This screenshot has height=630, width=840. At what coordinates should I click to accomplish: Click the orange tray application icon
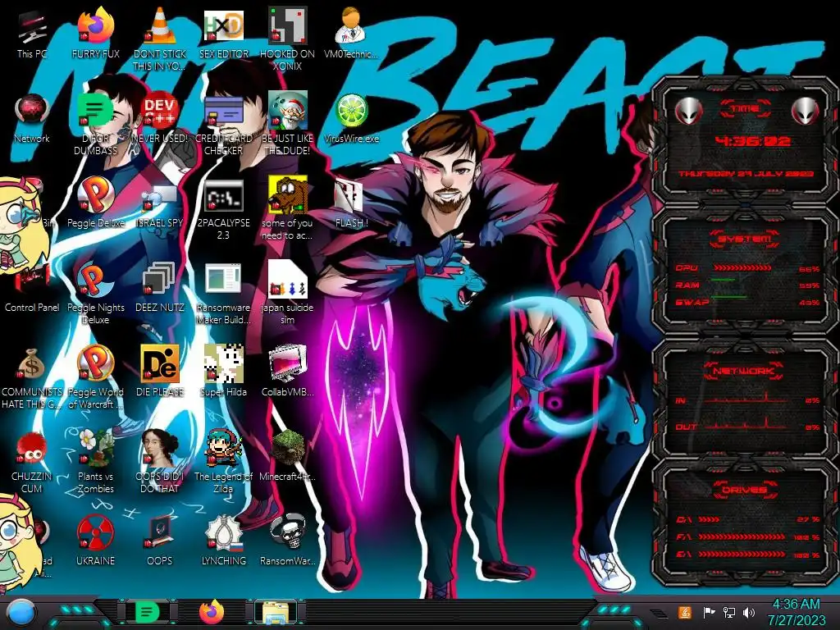(x=685, y=612)
